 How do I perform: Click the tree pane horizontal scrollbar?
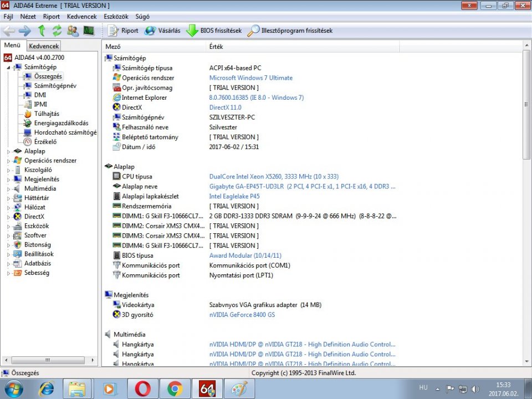point(48,360)
